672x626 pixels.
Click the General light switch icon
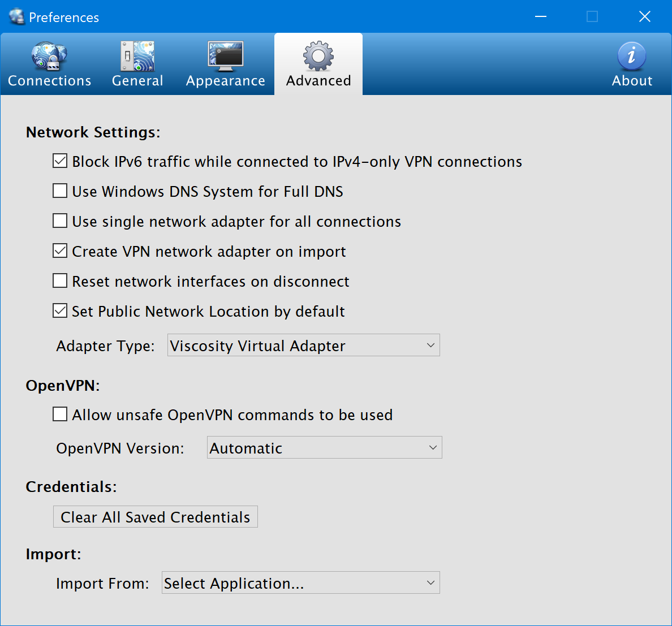click(x=137, y=56)
